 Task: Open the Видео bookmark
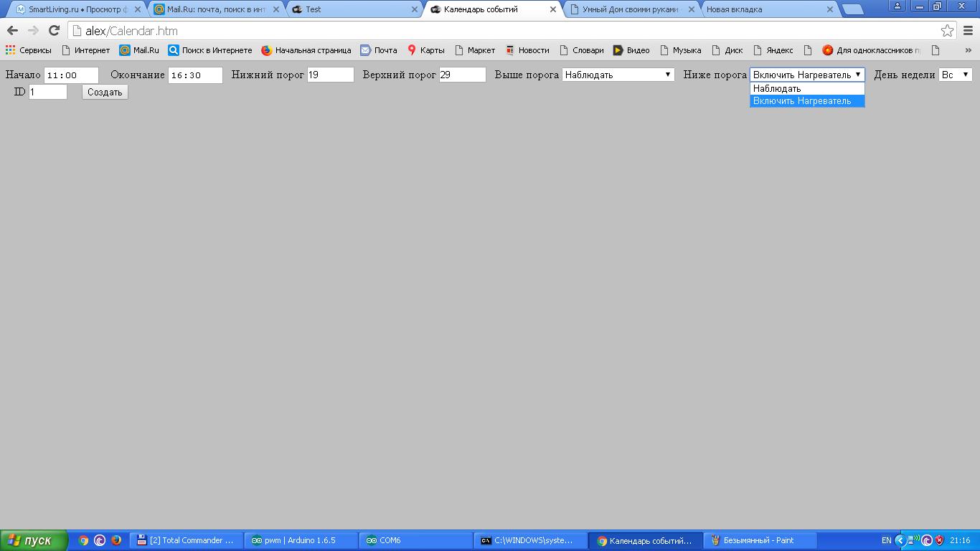[x=631, y=50]
